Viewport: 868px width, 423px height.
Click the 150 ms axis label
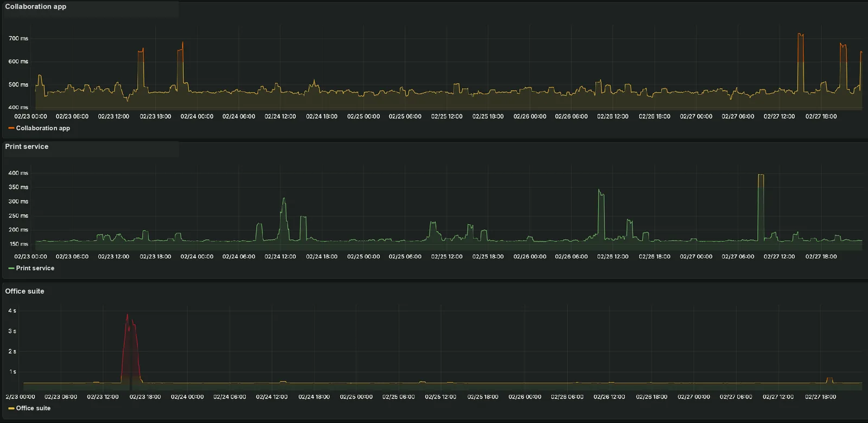pos(18,244)
